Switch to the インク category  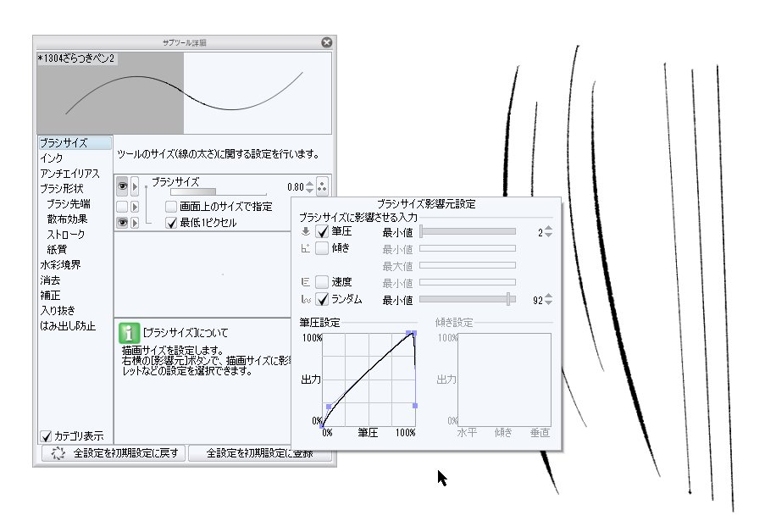click(x=51, y=157)
